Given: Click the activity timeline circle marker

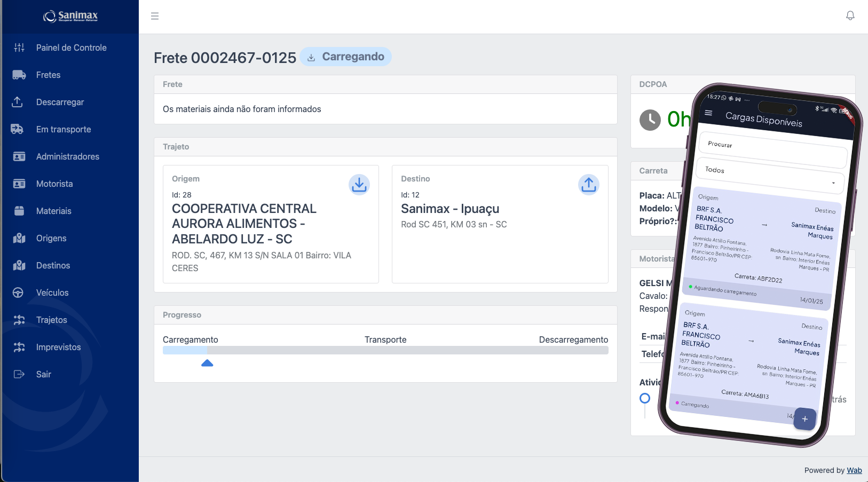Looking at the screenshot, I should (645, 398).
